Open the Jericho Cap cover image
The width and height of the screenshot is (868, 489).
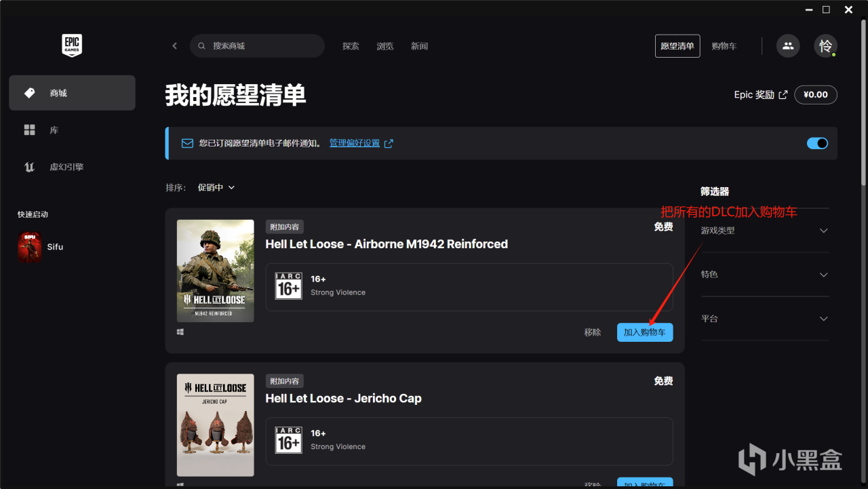point(216,425)
